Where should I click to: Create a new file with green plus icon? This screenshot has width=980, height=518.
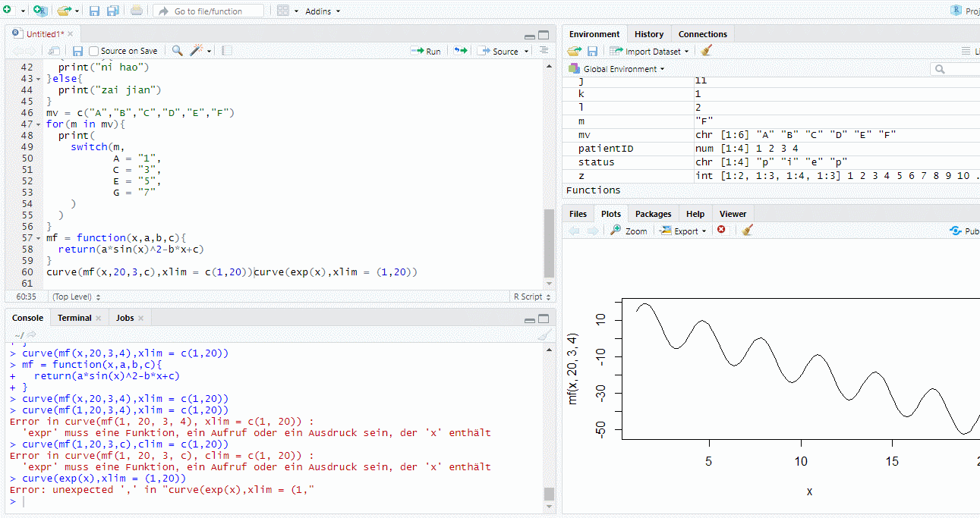(7, 11)
